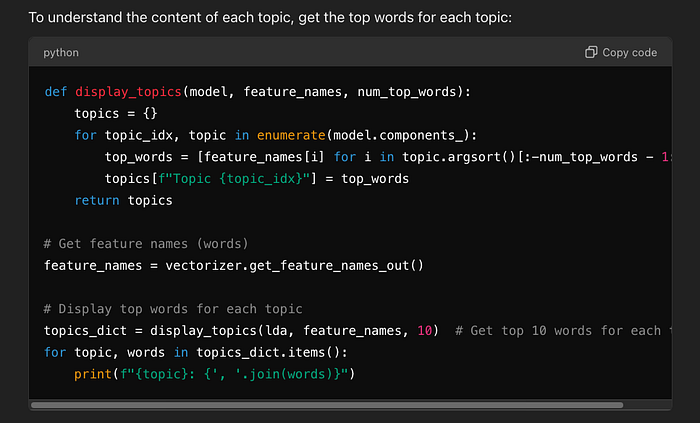Click the clipboard copy icon
This screenshot has width=700, height=423.
click(x=591, y=52)
